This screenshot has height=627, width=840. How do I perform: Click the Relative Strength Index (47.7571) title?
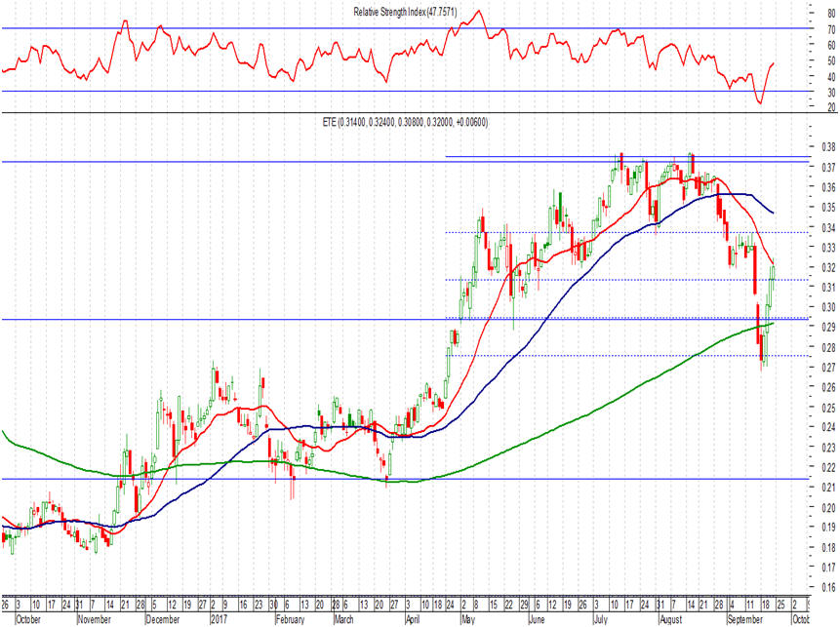405,12
